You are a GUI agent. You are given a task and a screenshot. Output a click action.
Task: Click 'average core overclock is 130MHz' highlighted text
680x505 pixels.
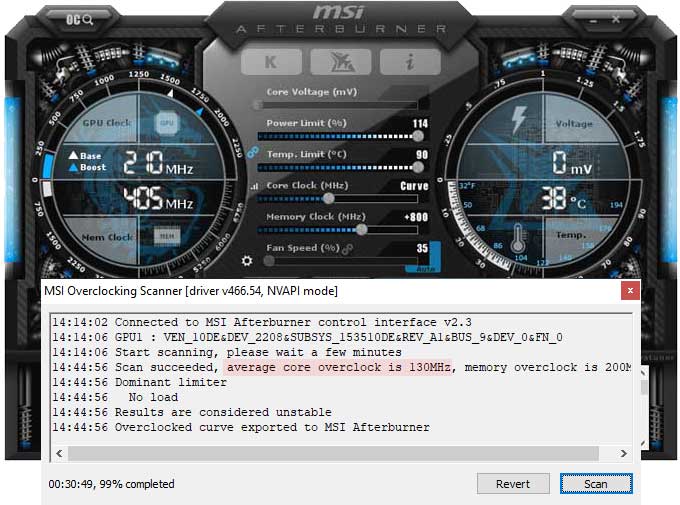pos(338,367)
